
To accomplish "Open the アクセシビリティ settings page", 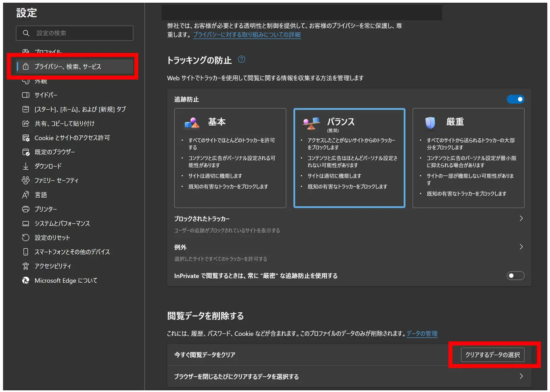I will [53, 266].
